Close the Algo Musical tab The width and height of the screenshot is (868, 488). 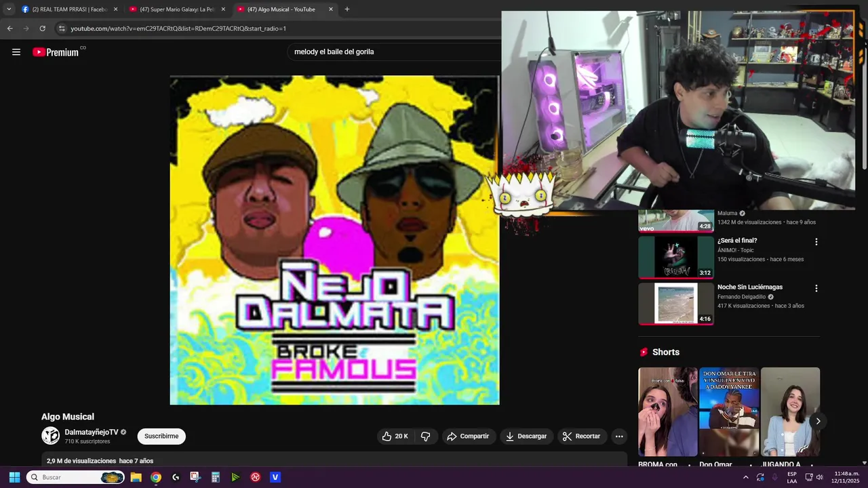[331, 9]
